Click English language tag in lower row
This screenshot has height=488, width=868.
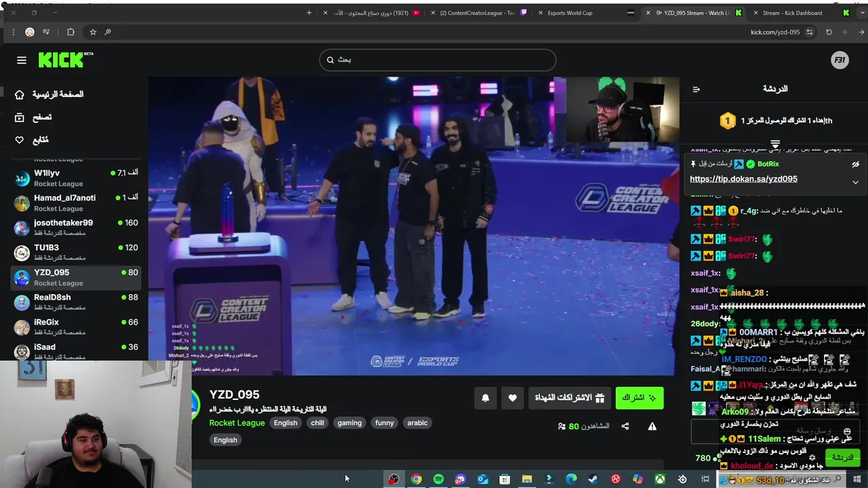click(x=225, y=440)
